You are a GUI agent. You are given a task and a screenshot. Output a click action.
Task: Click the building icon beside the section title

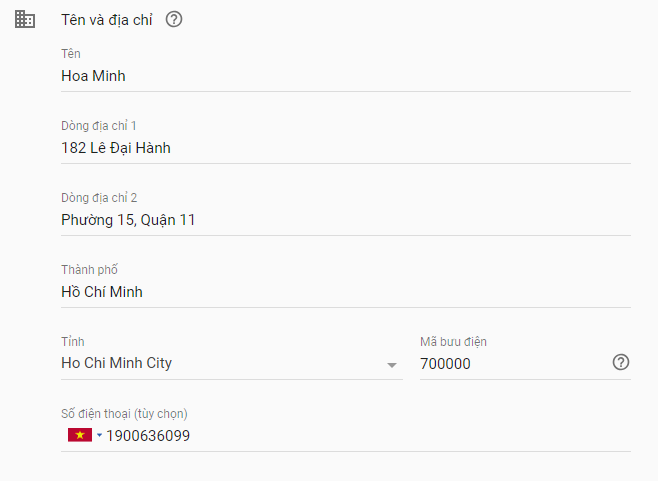25,19
